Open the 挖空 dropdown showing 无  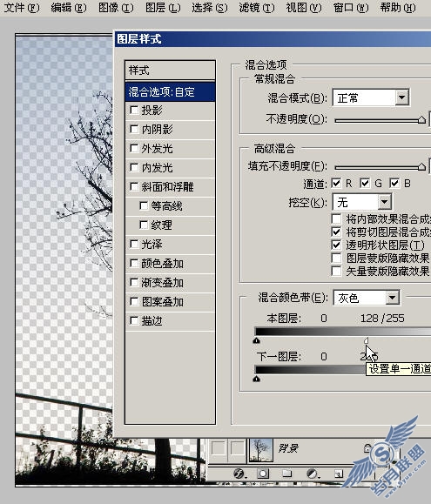(362, 202)
